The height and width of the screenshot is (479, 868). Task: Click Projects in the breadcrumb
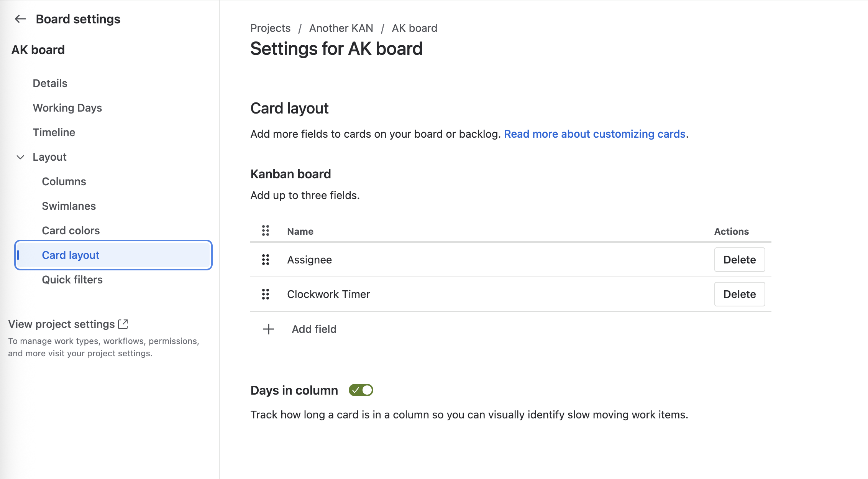(x=270, y=28)
